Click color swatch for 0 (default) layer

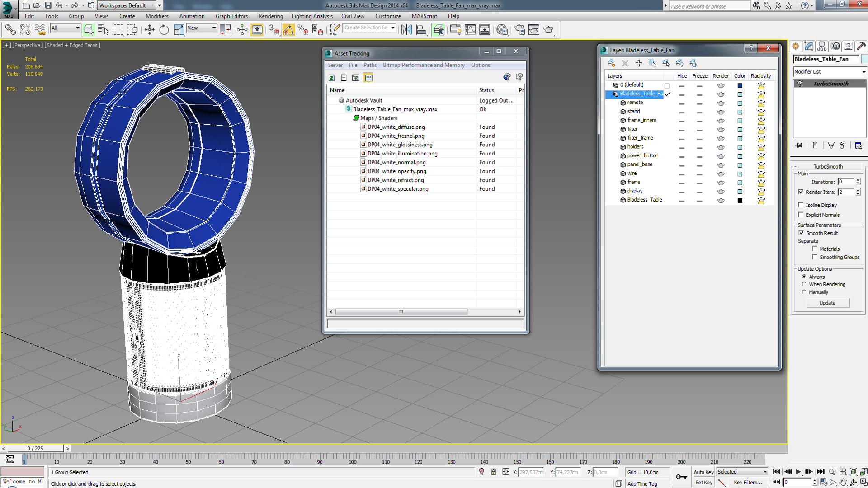[740, 85]
